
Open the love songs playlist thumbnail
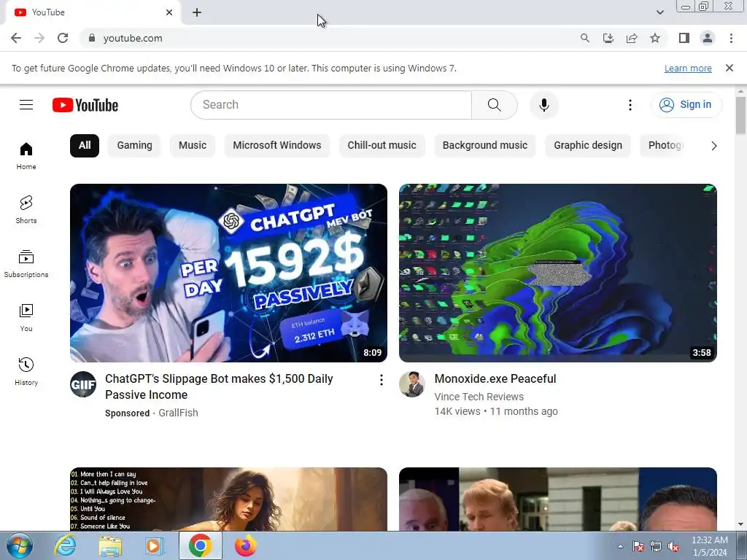pos(228,499)
